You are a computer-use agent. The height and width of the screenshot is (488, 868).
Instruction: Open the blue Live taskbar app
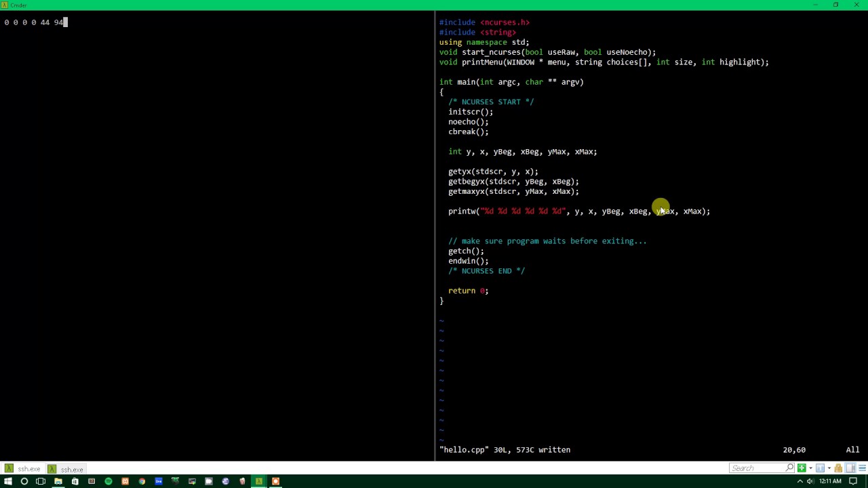point(159,481)
